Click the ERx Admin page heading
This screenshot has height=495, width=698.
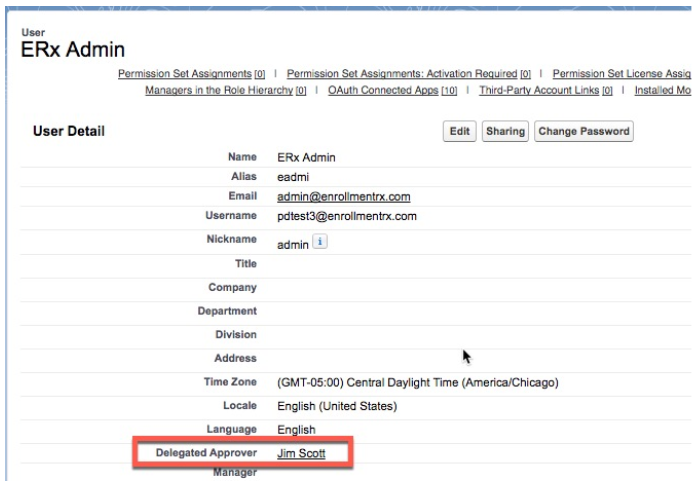[x=73, y=49]
